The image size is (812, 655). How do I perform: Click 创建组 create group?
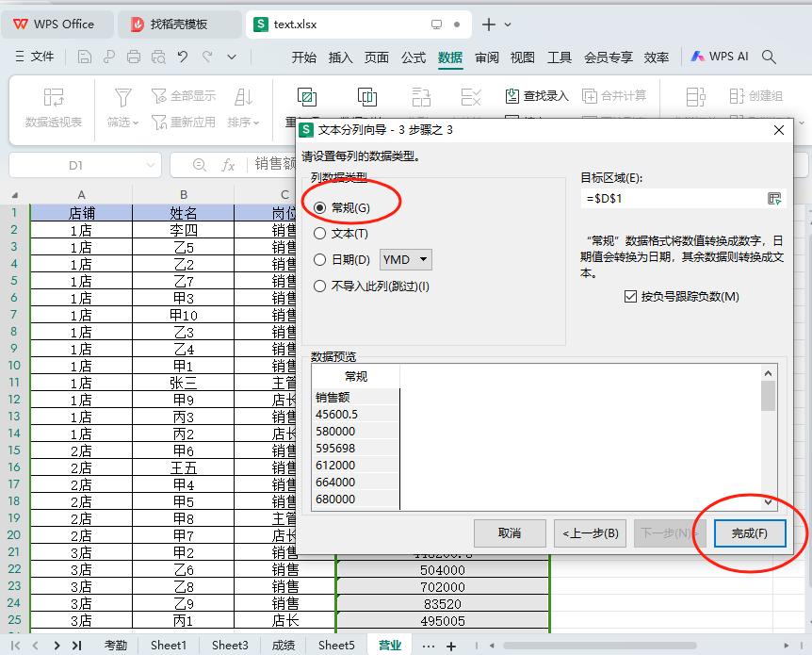click(x=756, y=96)
